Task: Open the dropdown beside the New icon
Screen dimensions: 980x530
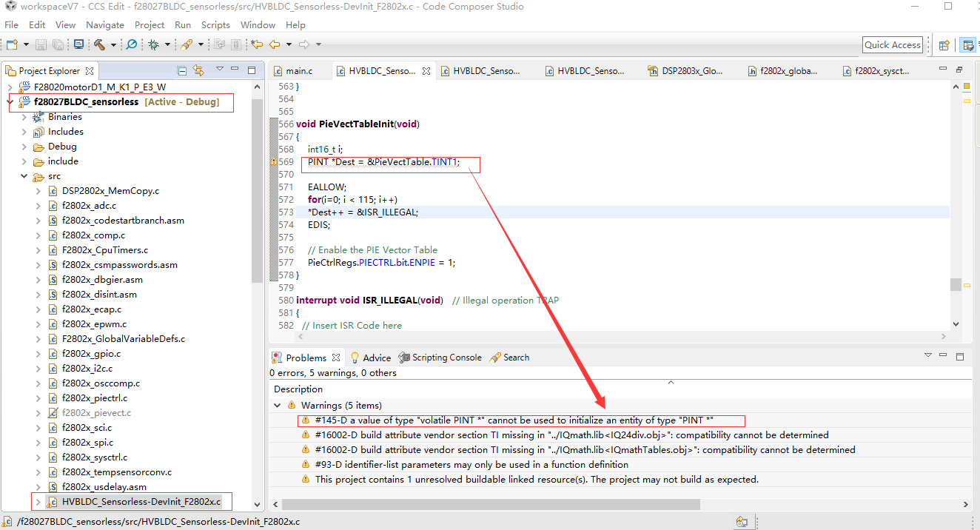Action: tap(26, 44)
